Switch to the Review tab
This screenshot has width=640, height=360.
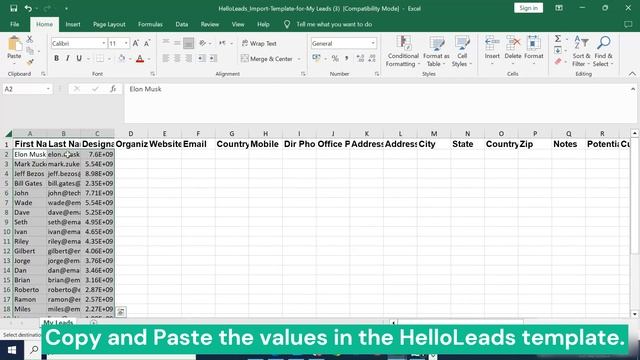[209, 24]
